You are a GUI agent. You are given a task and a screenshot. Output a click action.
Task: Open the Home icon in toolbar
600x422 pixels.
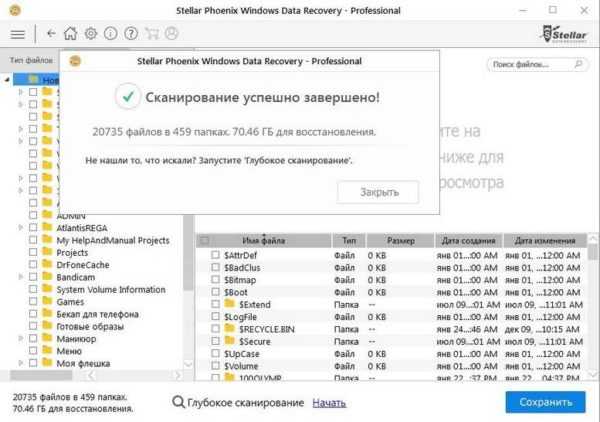coord(70,33)
